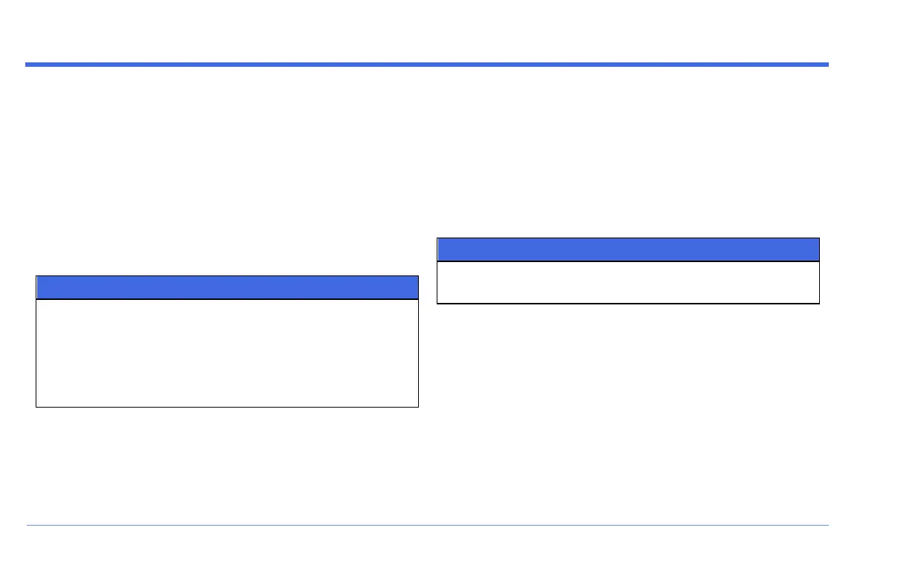
Task: Click the empty space beneath the right box
Action: coord(628,408)
